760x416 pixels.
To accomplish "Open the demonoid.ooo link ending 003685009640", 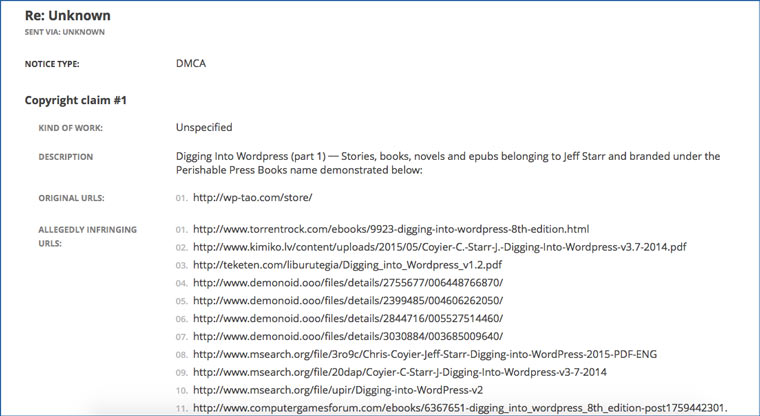I will (x=348, y=336).
